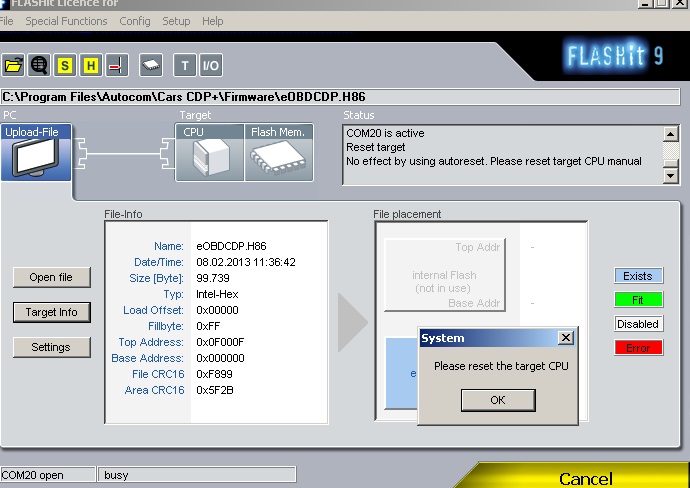Click the file name eOBDCDP.H86 value

[x=231, y=246]
